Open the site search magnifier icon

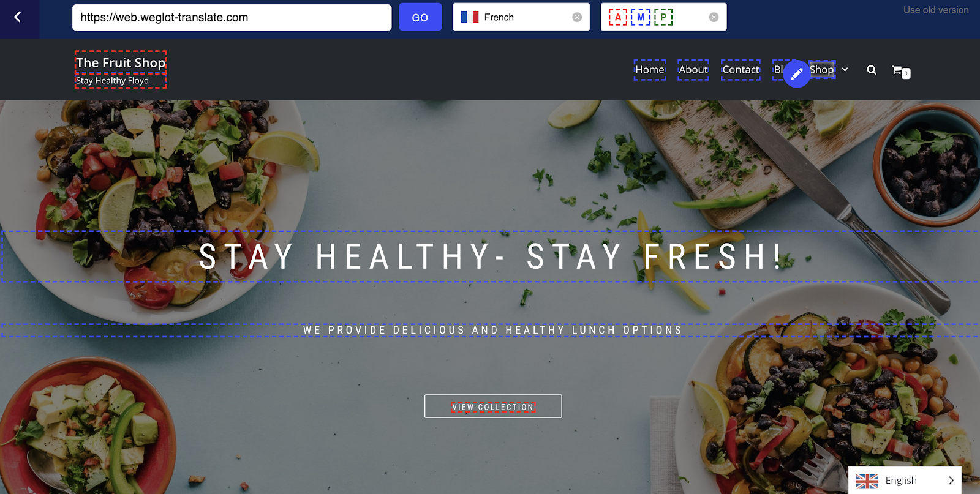872,70
